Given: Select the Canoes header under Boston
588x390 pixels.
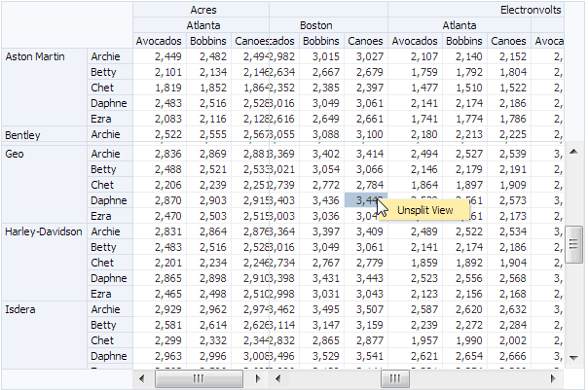Looking at the screenshot, I should (x=366, y=41).
